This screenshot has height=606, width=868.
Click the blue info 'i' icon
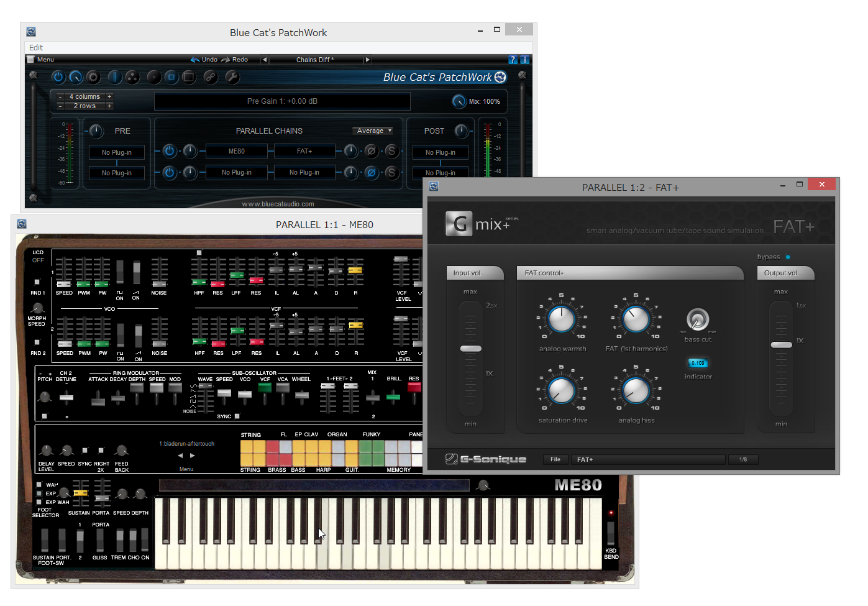coord(524,60)
